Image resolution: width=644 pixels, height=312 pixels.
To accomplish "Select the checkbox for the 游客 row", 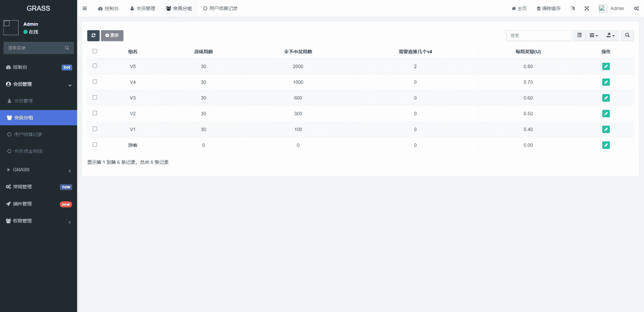I will pyautogui.click(x=95, y=144).
